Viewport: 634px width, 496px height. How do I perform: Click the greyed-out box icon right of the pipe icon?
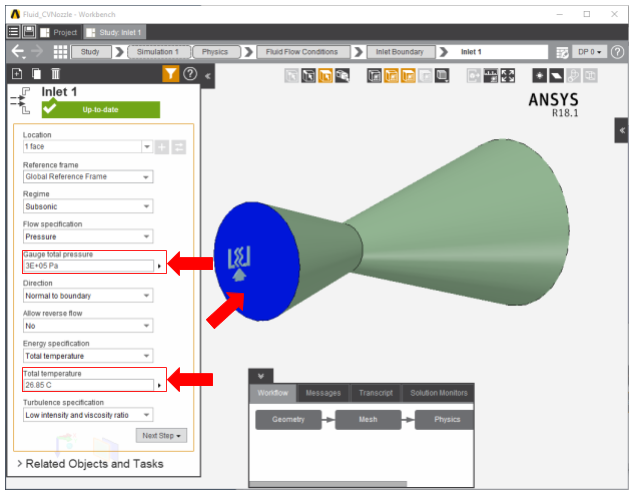590,76
